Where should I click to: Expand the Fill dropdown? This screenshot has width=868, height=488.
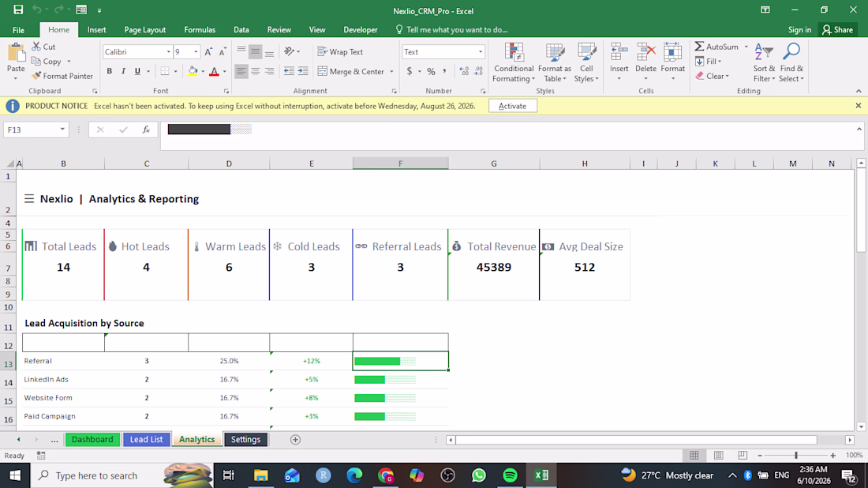coord(720,62)
